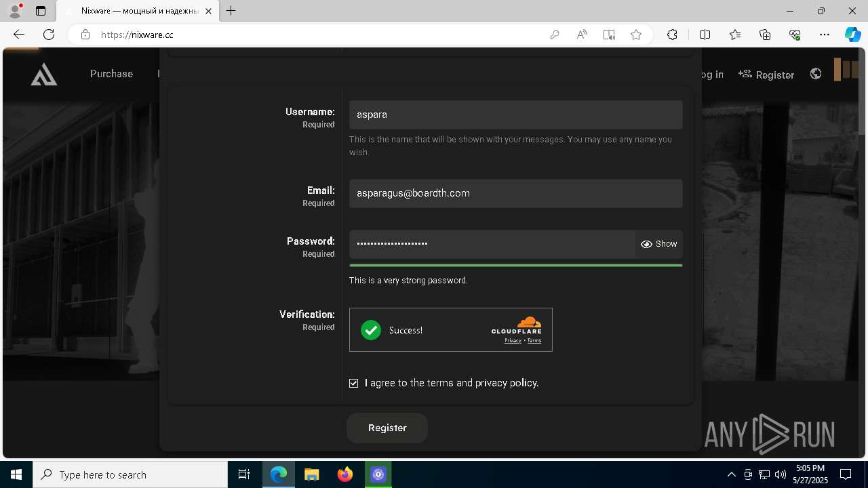The image size is (868, 488).
Task: Open File Explorer taskbar icon
Action: pos(311,474)
